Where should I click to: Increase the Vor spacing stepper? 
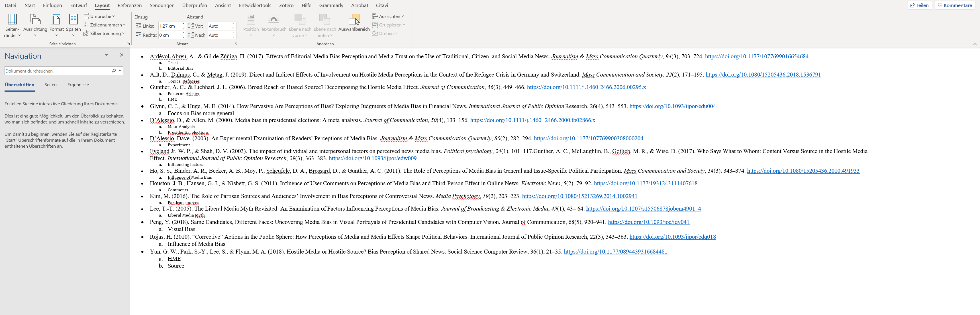(x=233, y=24)
